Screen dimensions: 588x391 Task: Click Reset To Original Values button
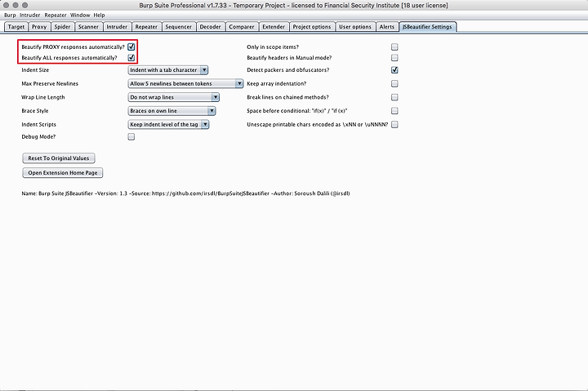[59, 158]
